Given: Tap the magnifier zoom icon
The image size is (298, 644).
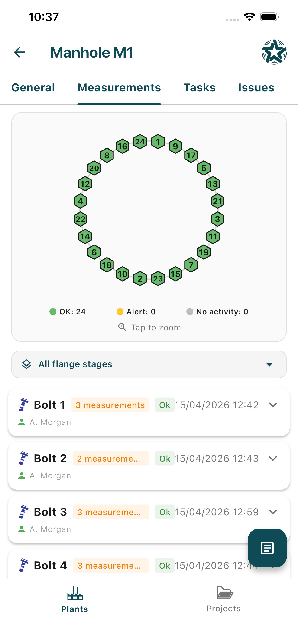Looking at the screenshot, I should tap(122, 327).
